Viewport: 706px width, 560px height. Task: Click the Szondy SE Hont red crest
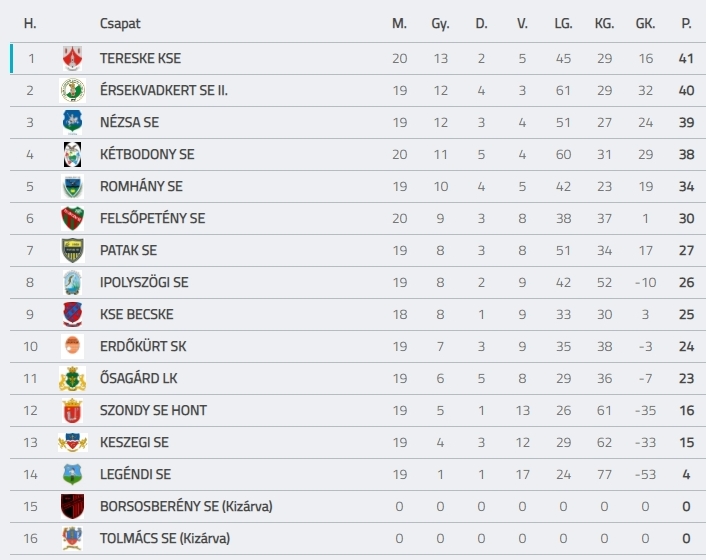coord(72,411)
